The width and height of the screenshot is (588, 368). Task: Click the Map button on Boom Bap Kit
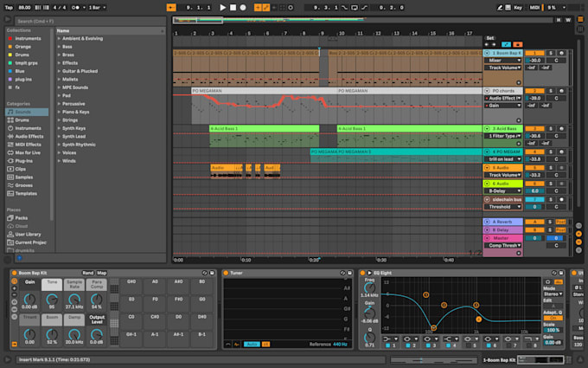click(x=102, y=273)
